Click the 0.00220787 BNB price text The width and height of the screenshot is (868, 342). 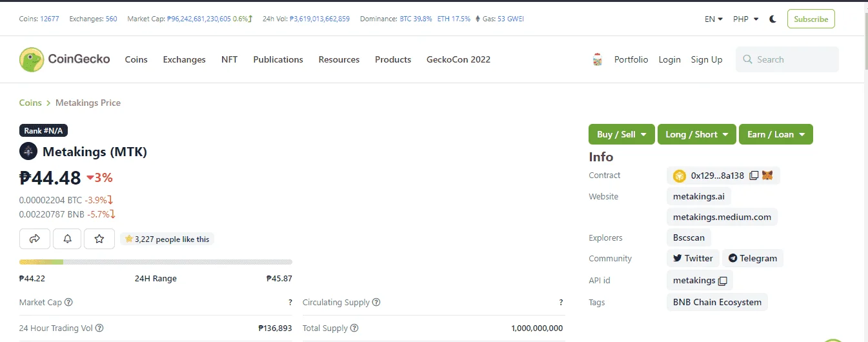[52, 214]
